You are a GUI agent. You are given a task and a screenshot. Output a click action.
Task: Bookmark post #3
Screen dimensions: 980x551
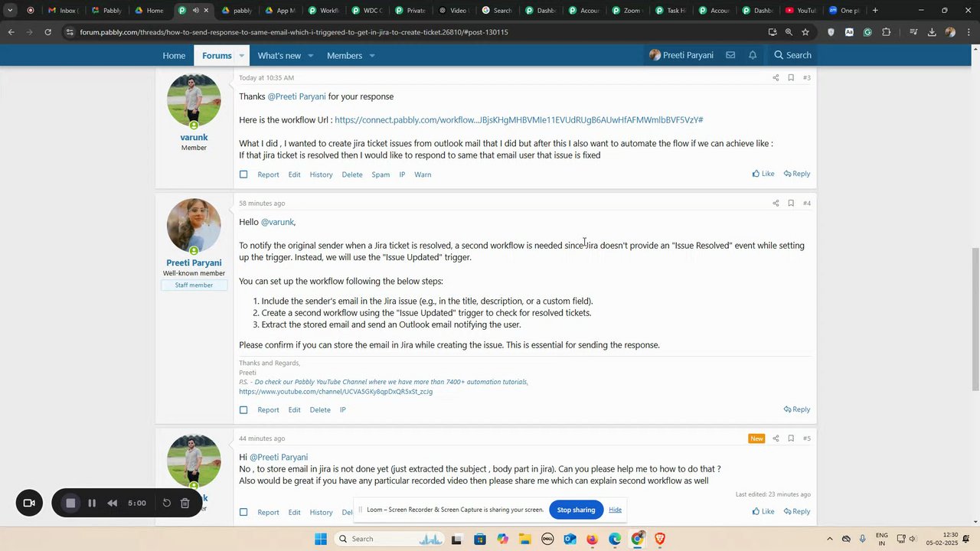(791, 78)
